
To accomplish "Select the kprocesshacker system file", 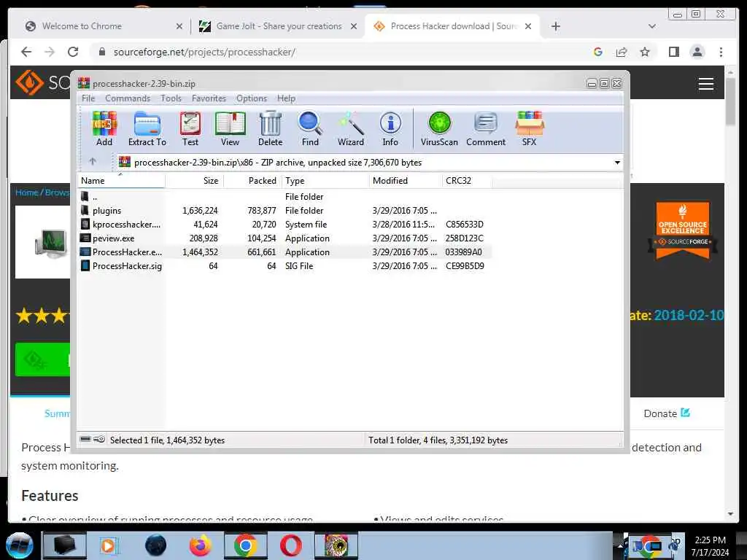I will click(x=285, y=225).
